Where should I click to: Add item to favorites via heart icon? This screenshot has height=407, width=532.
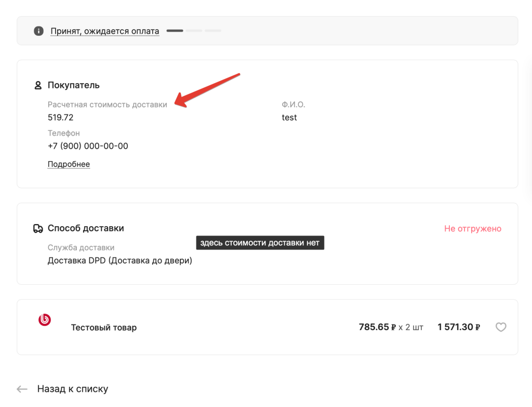[x=500, y=327]
